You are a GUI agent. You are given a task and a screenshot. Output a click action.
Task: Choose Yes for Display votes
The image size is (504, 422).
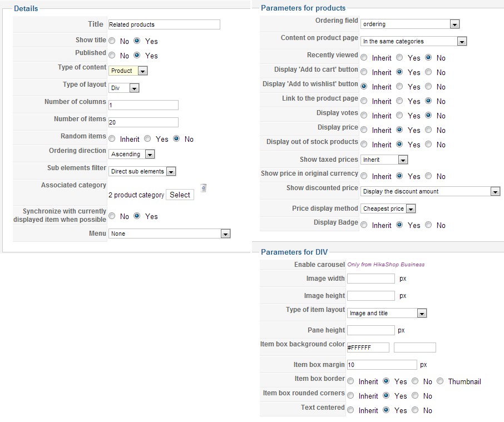[x=399, y=116]
